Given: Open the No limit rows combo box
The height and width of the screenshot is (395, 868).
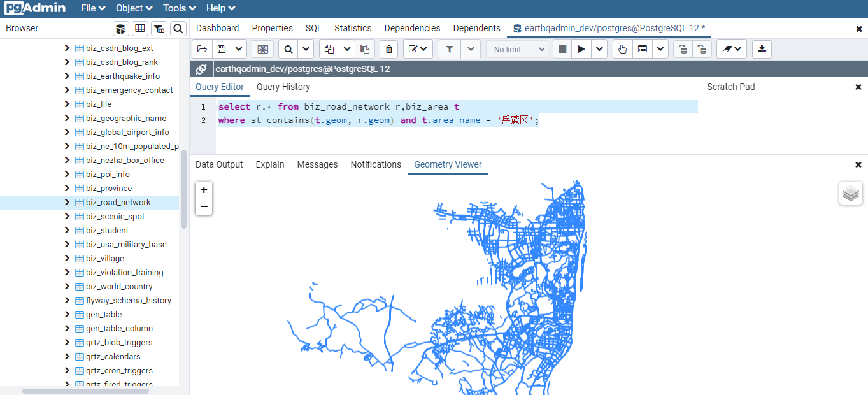Looking at the screenshot, I should [x=516, y=49].
